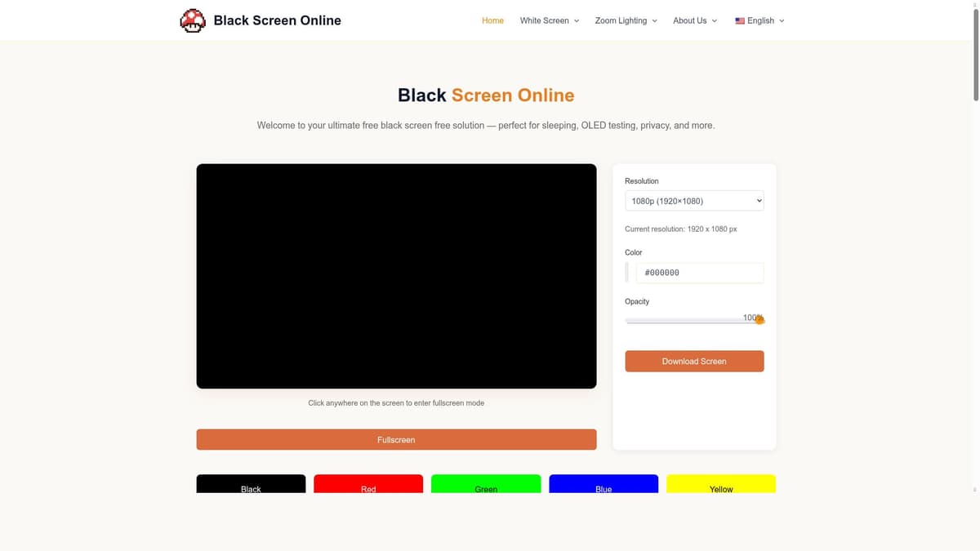This screenshot has height=551, width=980.
Task: Select the Black color preset
Action: (x=251, y=483)
